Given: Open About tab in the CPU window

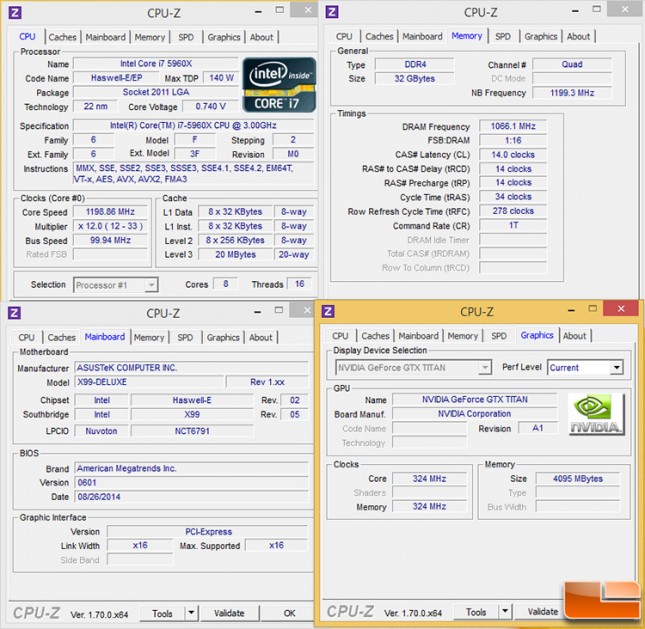Looking at the screenshot, I should (262, 37).
